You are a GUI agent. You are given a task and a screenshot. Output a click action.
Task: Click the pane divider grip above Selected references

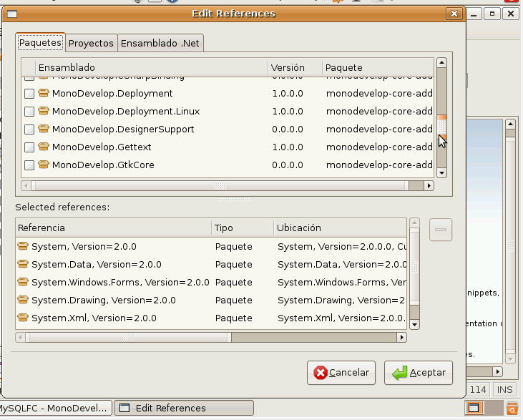click(234, 199)
